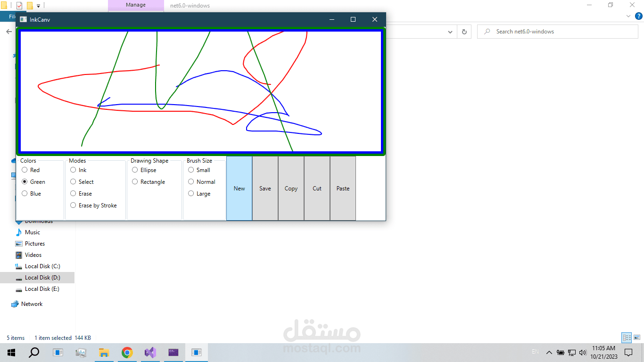The image size is (644, 362).
Task: Open Music in Explorer navigation pane
Action: [x=32, y=232]
